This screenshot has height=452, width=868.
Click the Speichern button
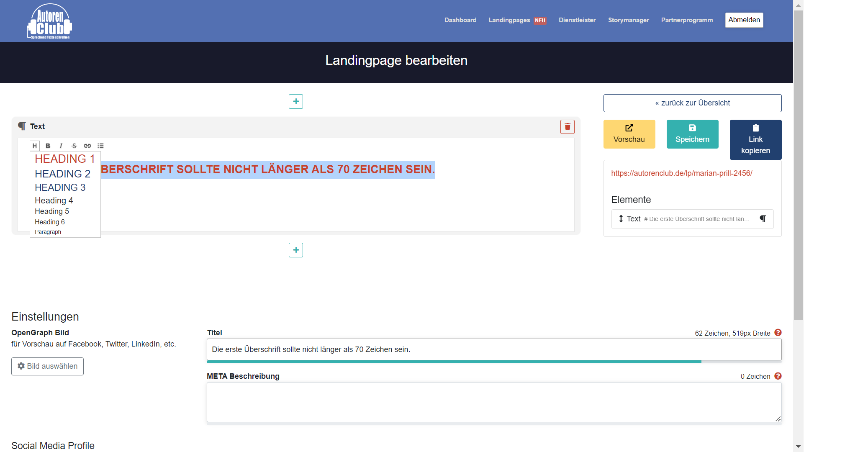pyautogui.click(x=692, y=134)
